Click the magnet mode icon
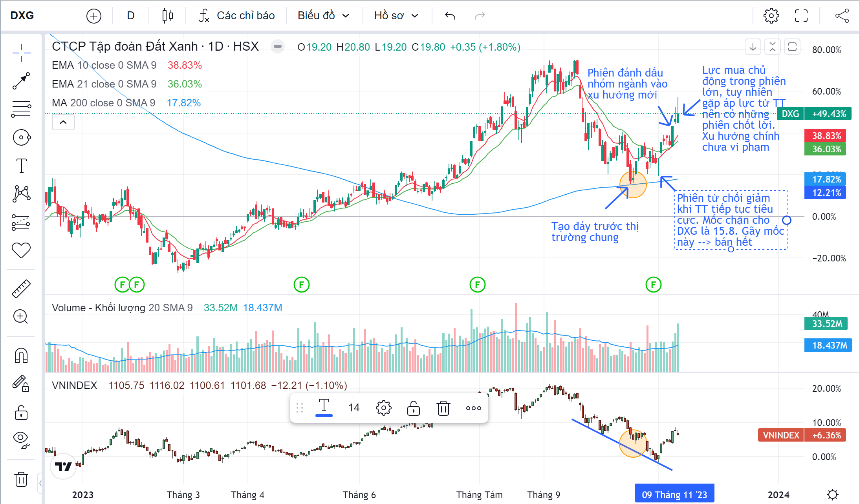Screen dimensions: 859x504 (21, 356)
